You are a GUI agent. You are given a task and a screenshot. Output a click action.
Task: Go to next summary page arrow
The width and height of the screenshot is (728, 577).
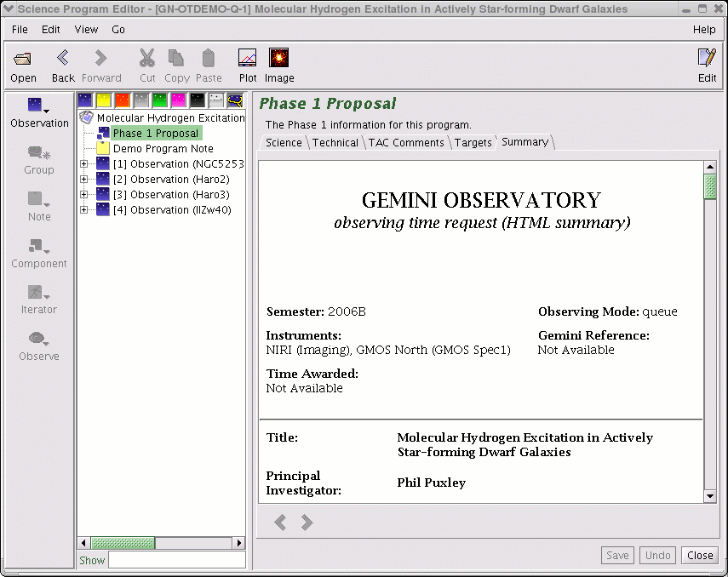(307, 523)
